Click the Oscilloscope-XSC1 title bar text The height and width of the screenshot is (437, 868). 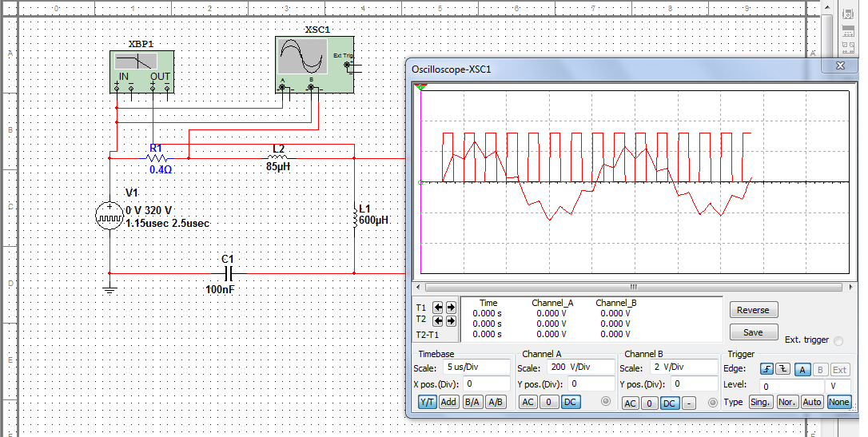click(x=451, y=70)
